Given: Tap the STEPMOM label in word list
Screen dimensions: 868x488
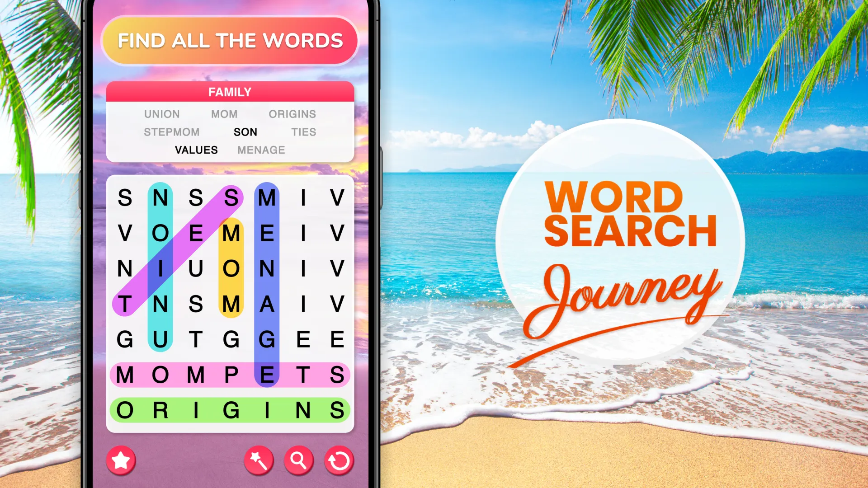Looking at the screenshot, I should tap(170, 131).
